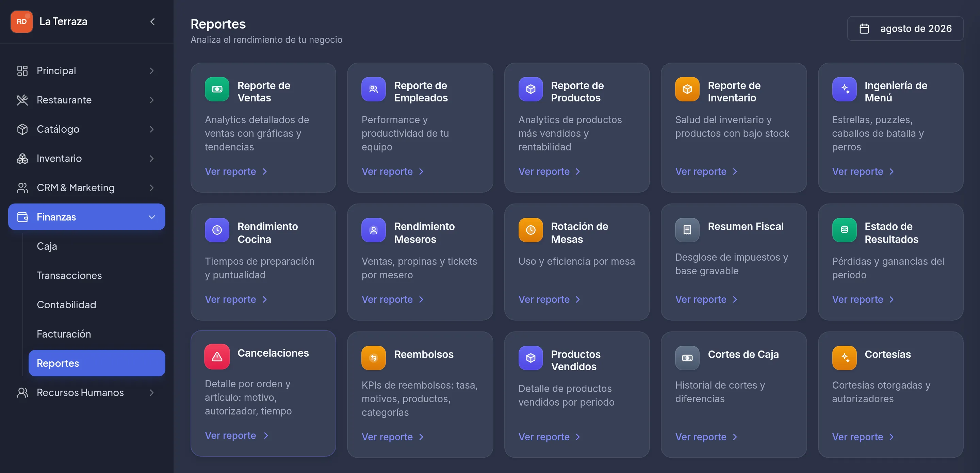The image size is (980, 473).
Task: Open the agosto de 2026 date picker
Action: pos(905,29)
